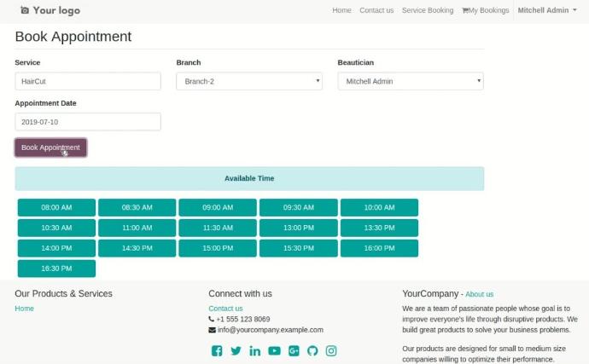Viewport: 589px width, 364px height.
Task: Select the 09:30 AM time slot
Action: pyautogui.click(x=299, y=207)
